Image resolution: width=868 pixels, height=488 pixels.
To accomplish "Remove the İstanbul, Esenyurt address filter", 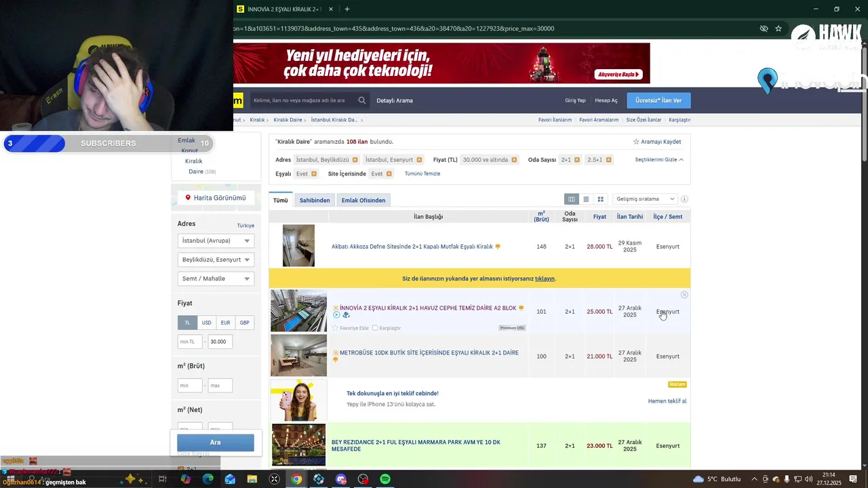I will tap(419, 160).
